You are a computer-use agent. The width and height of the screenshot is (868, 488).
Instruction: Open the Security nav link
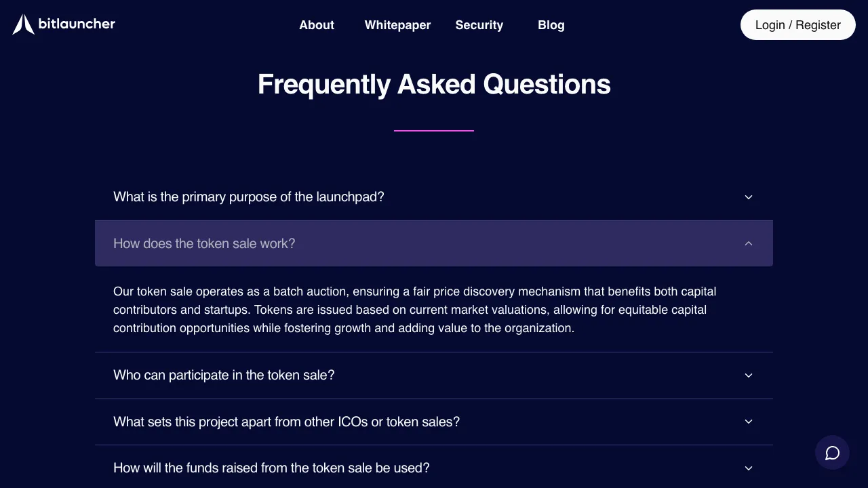(x=479, y=25)
